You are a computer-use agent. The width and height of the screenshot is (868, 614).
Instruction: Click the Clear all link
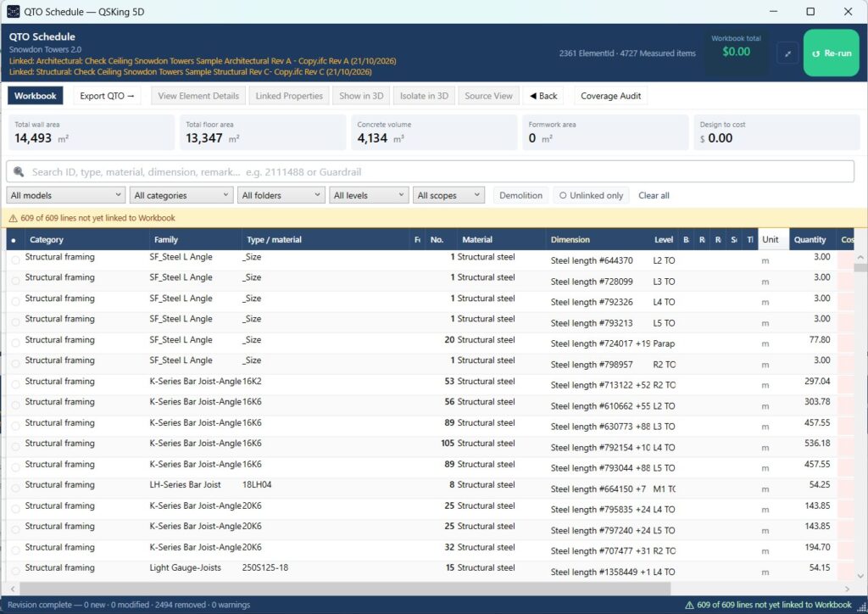tap(654, 195)
